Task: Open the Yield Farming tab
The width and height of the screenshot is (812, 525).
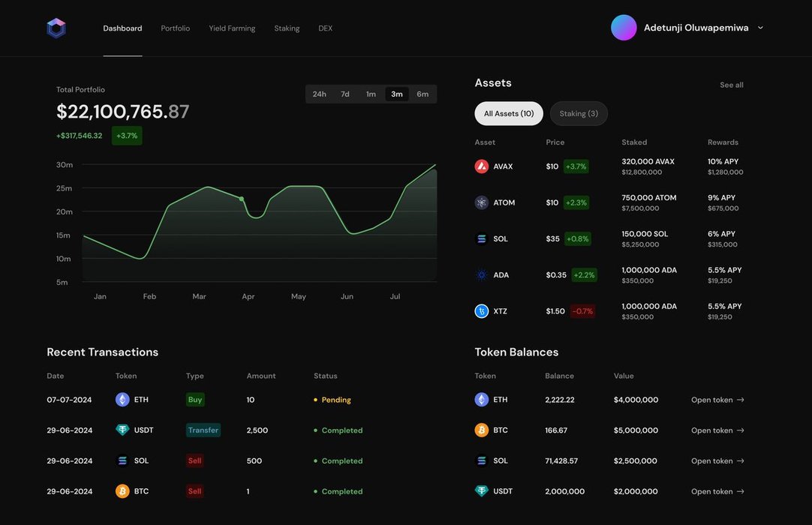Action: [x=232, y=28]
